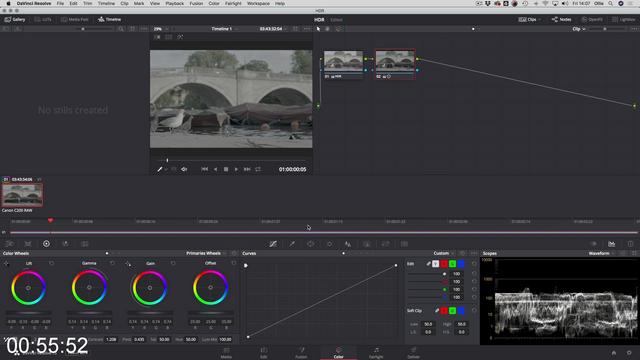Select the arrow pointer tool in node editor
This screenshot has width=640, height=360.
tap(318, 29)
